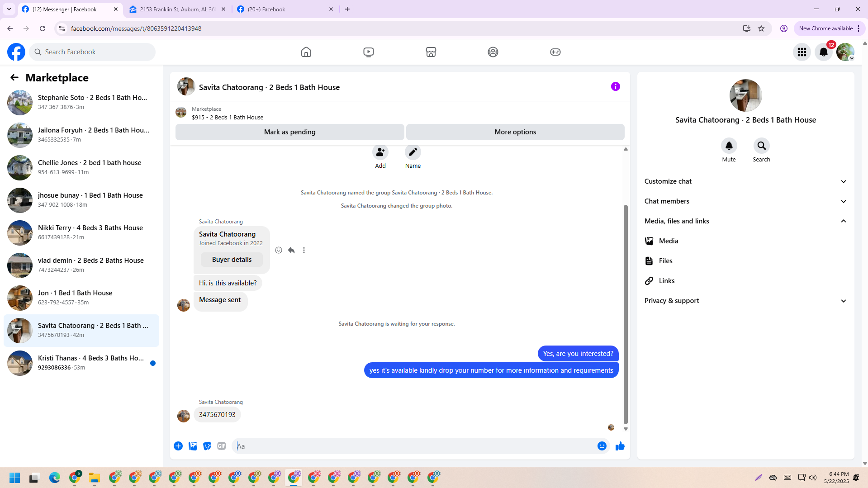Screen dimensions: 868x488
Task: Switch to the 2153 Franklin St tab
Action: pos(177,9)
